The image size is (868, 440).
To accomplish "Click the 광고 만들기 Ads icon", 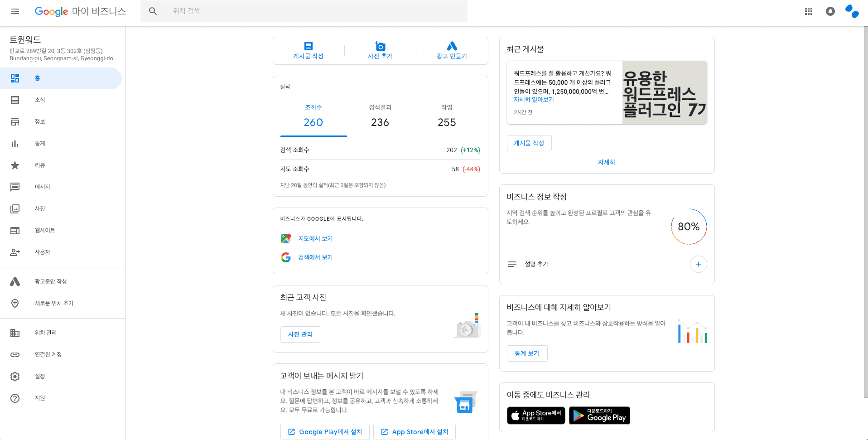I will [x=452, y=46].
